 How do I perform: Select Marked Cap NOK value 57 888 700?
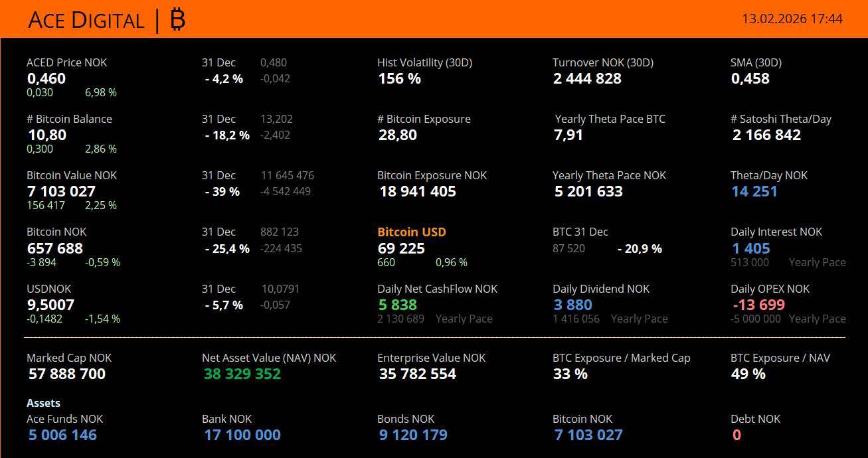[67, 374]
